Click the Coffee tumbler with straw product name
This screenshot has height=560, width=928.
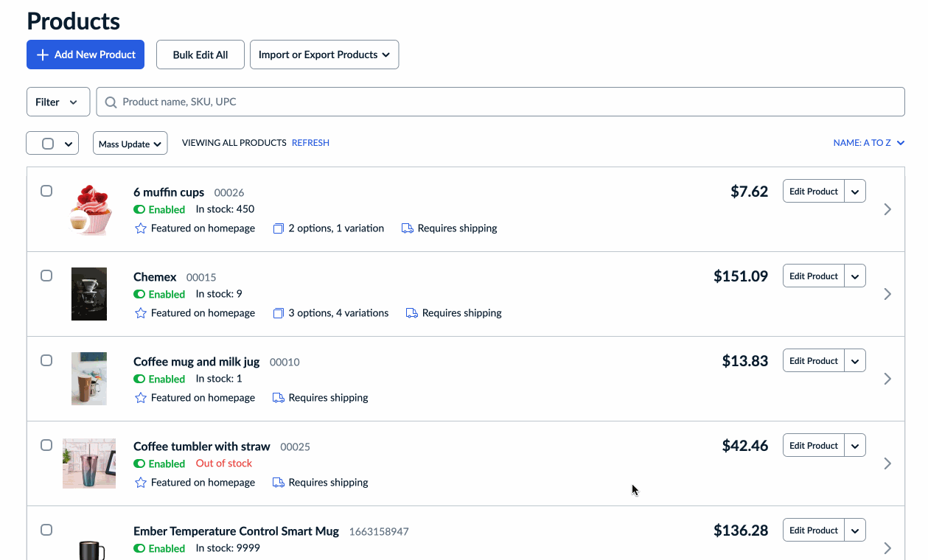[202, 447]
